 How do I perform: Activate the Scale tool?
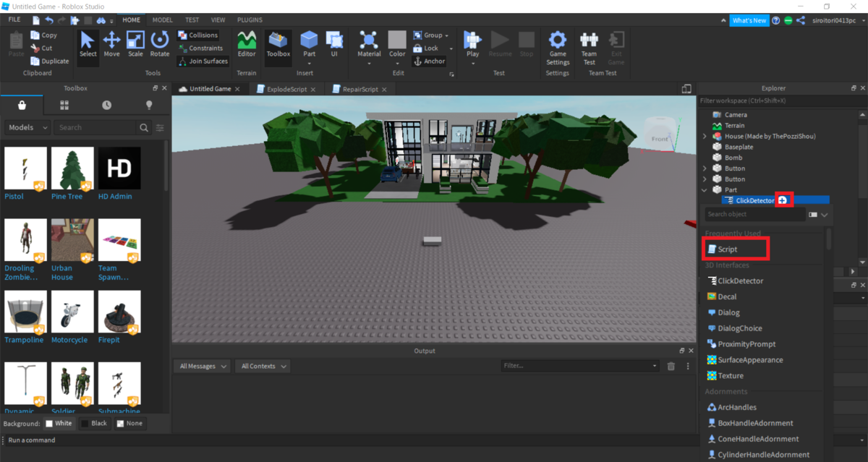coord(136,44)
